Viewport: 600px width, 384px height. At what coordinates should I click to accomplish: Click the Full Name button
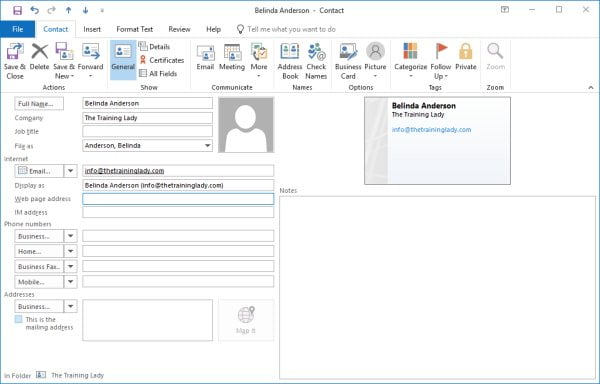[x=39, y=104]
